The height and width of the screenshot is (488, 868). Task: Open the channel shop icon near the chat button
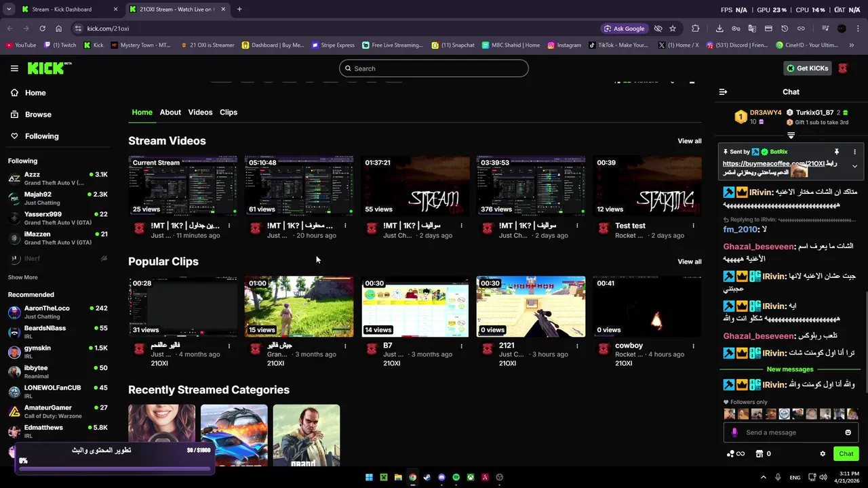[x=759, y=454]
